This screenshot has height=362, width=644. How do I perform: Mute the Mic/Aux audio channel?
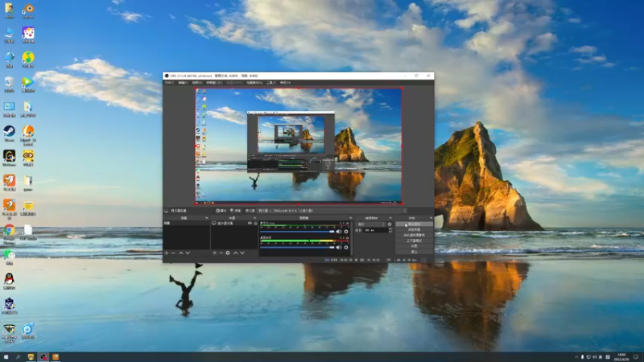[x=339, y=232]
